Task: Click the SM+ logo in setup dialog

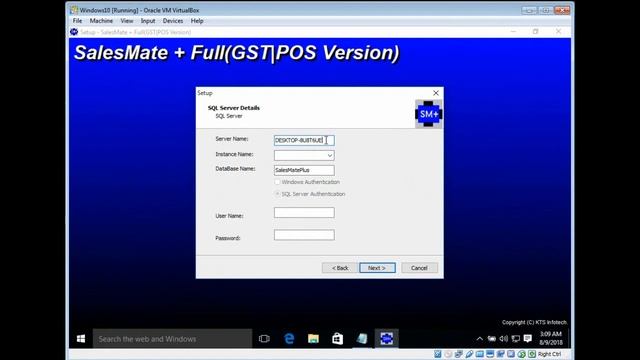Action: 429,114
